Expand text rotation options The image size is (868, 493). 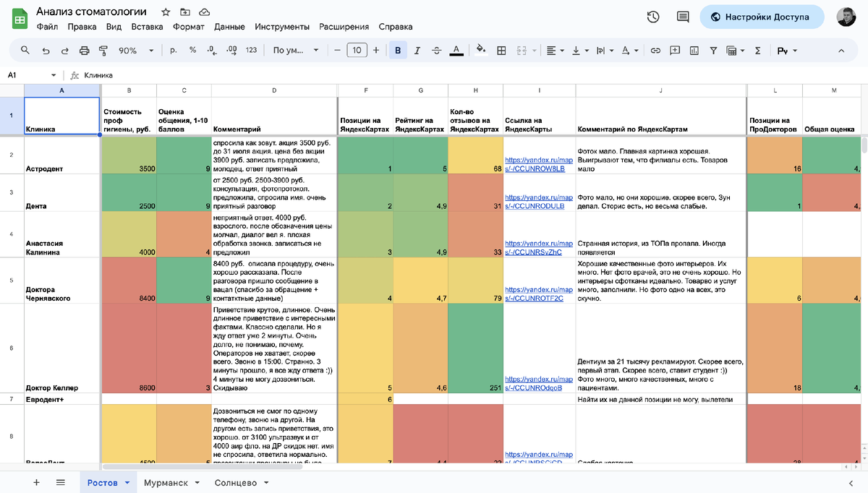pyautogui.click(x=629, y=51)
